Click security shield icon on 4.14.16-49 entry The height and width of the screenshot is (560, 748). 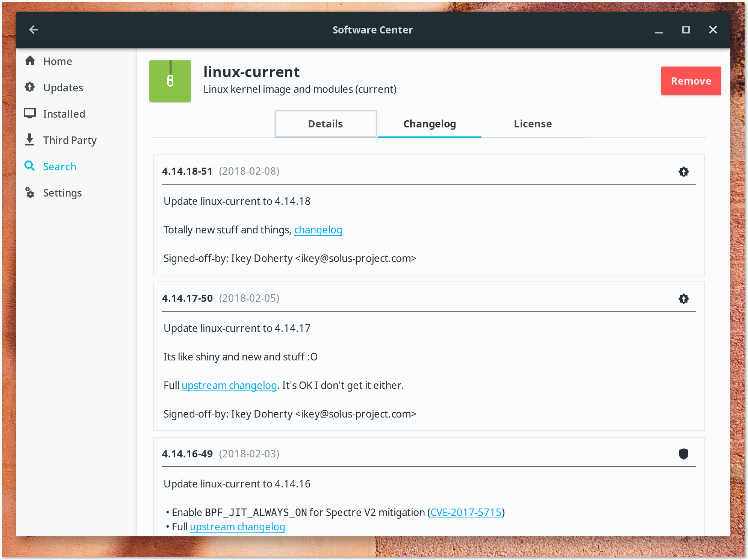[x=683, y=454]
